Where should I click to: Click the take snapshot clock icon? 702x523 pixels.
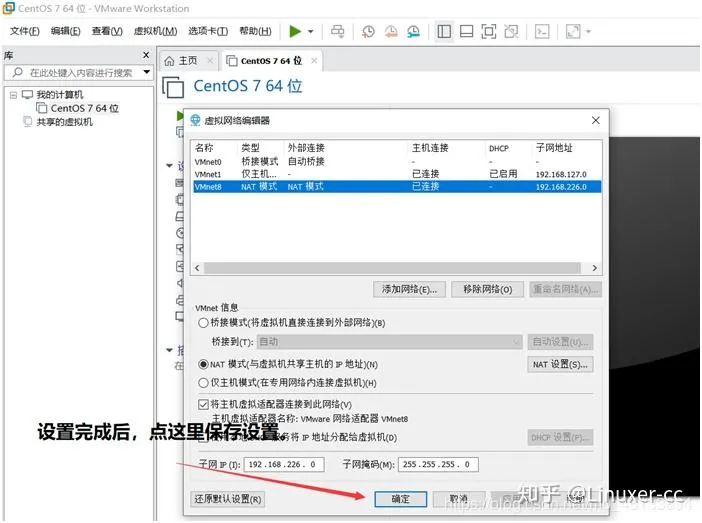(368, 32)
